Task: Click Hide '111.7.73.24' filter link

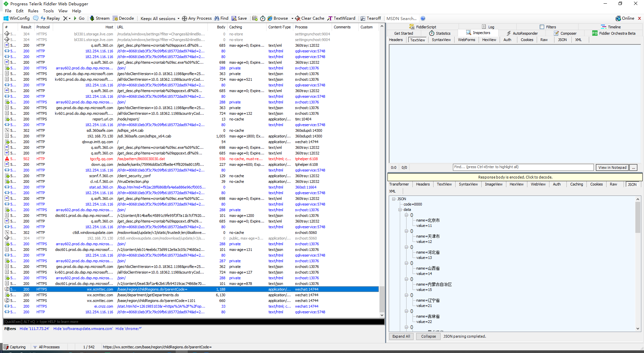Action: coord(34,329)
